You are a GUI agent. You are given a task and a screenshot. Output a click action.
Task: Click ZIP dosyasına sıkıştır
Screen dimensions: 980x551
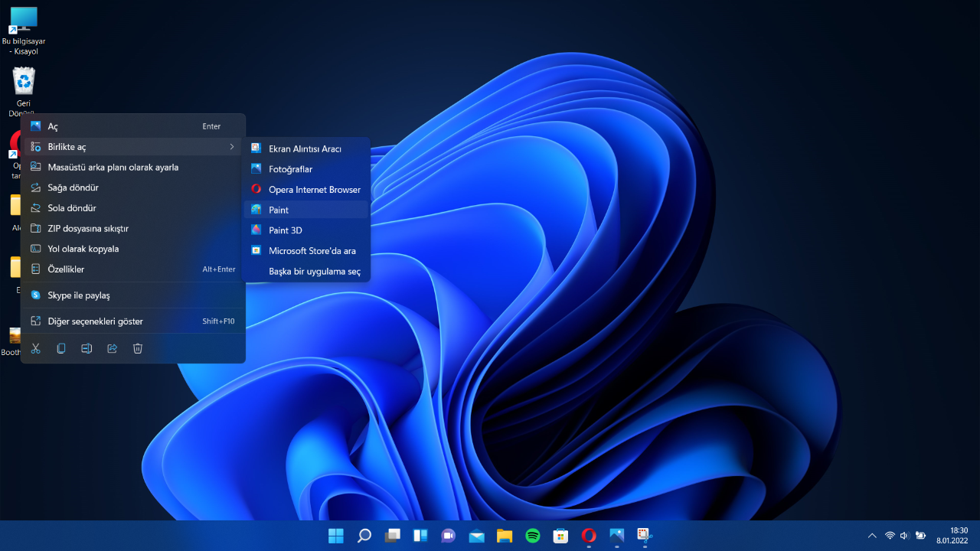[133, 228]
